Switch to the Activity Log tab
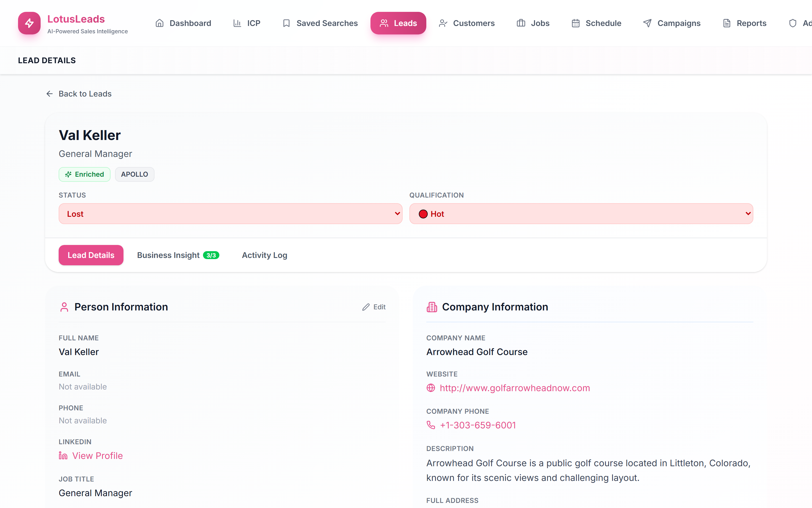812x508 pixels. [x=264, y=255]
